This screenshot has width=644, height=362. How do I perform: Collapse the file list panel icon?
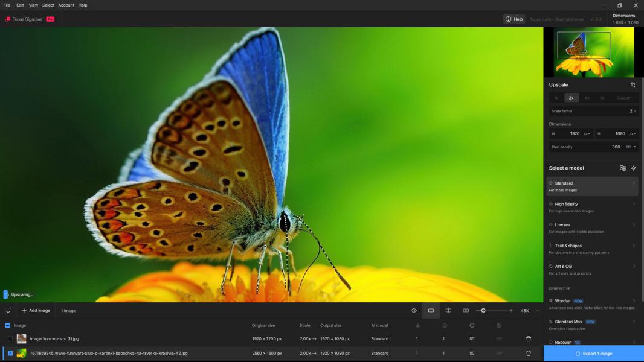tap(8, 311)
